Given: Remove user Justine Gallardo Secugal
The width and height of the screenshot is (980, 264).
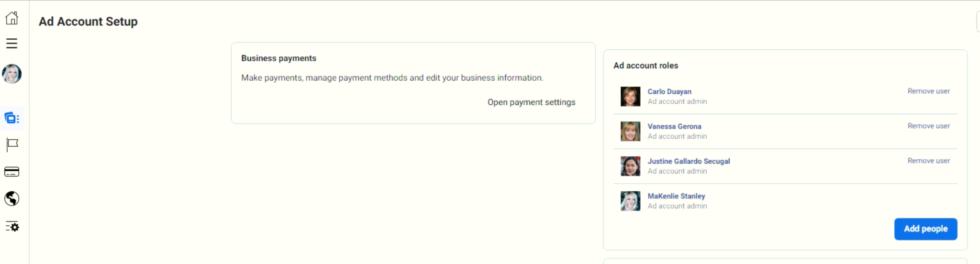Looking at the screenshot, I should coord(928,161).
